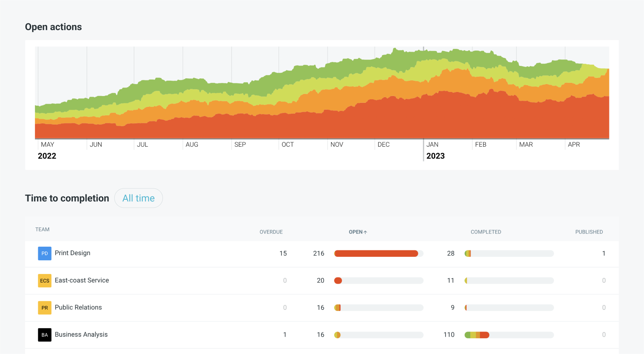This screenshot has width=644, height=354.
Task: Click Print Design open actions bar
Action: 379,254
